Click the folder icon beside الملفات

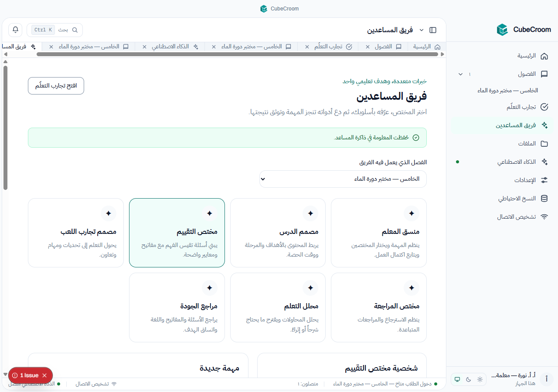coord(544,144)
